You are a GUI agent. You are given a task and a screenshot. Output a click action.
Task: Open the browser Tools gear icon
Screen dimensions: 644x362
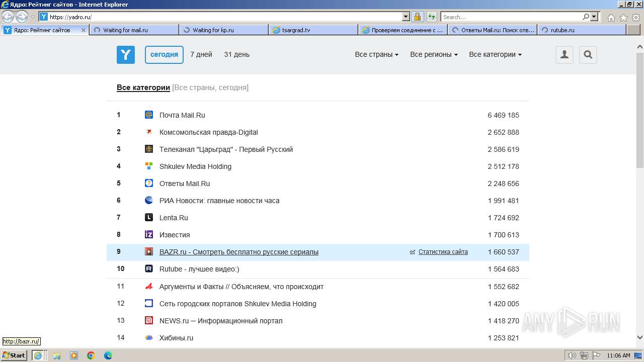click(x=636, y=18)
